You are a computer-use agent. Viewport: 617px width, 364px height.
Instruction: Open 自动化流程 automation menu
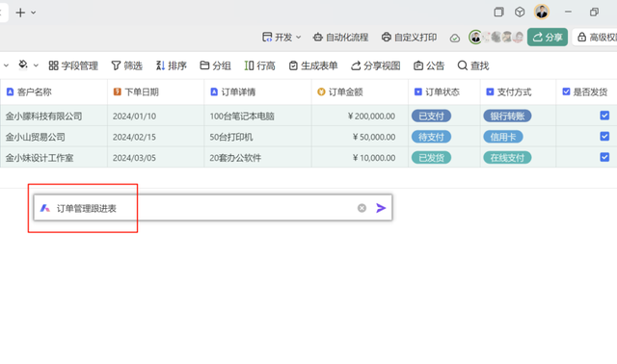pos(340,38)
